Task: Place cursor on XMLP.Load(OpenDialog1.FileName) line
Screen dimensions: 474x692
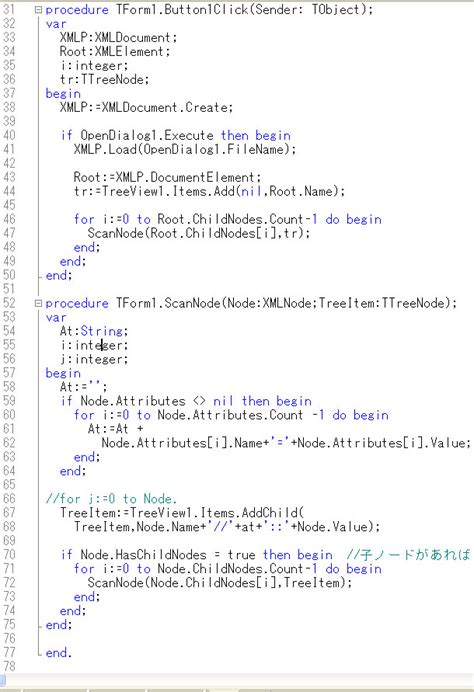Action: click(184, 149)
